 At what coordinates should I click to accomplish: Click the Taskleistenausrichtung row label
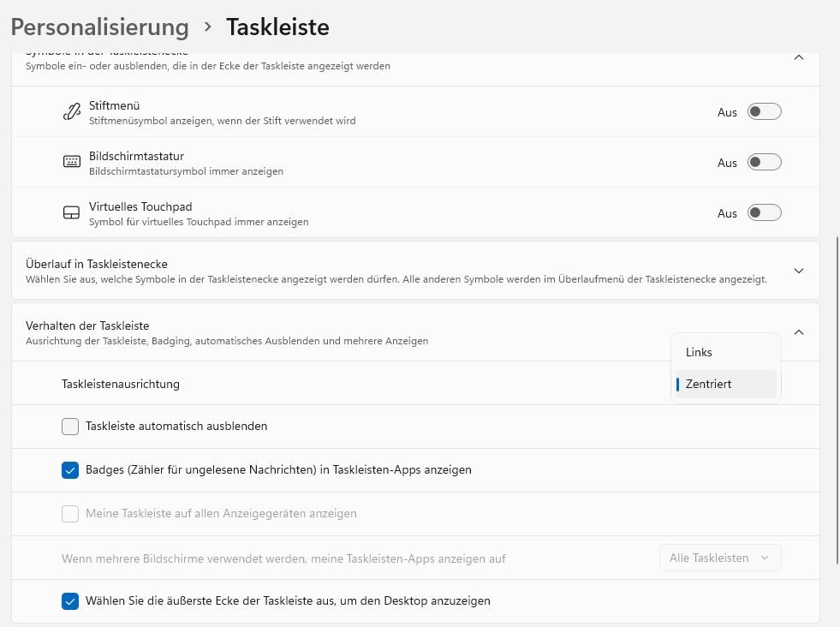pyautogui.click(x=121, y=384)
